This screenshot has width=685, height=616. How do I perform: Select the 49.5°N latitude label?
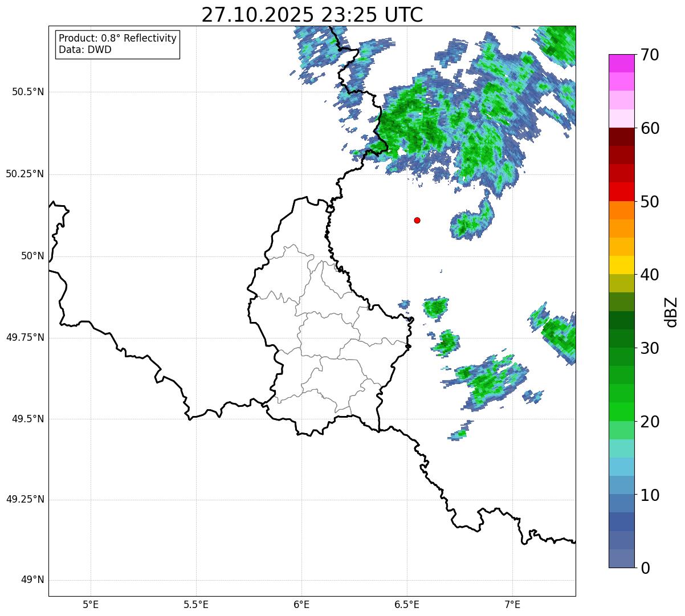28,419
